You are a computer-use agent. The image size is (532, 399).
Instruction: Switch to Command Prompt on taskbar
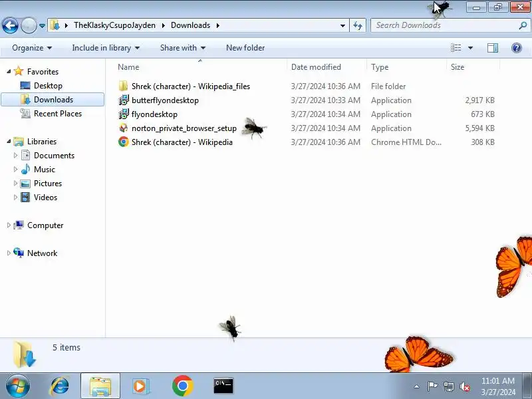[x=223, y=386]
